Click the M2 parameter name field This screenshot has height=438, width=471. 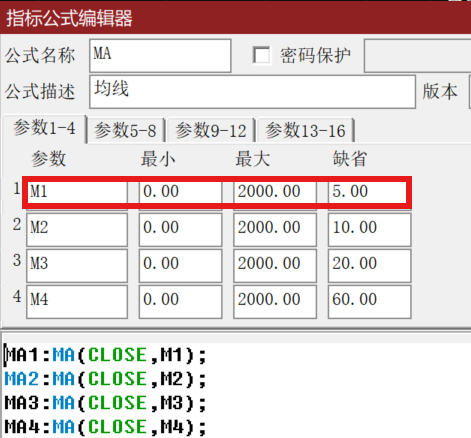pos(77,230)
